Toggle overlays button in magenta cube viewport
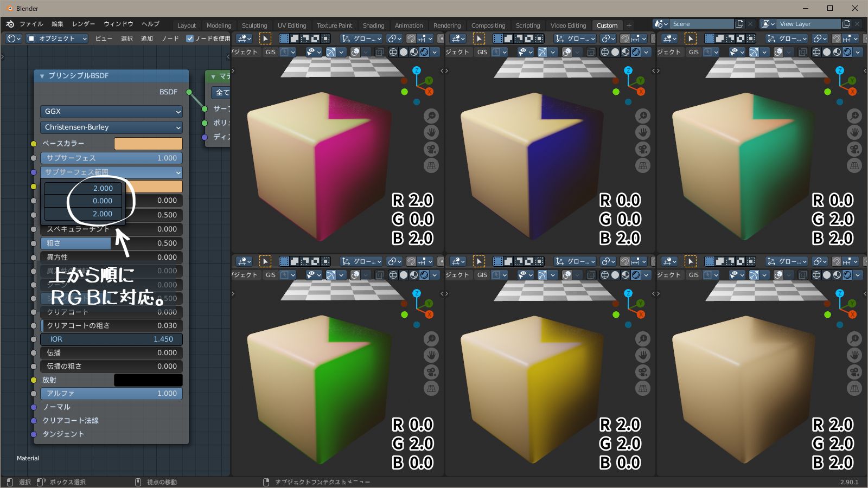 (355, 52)
